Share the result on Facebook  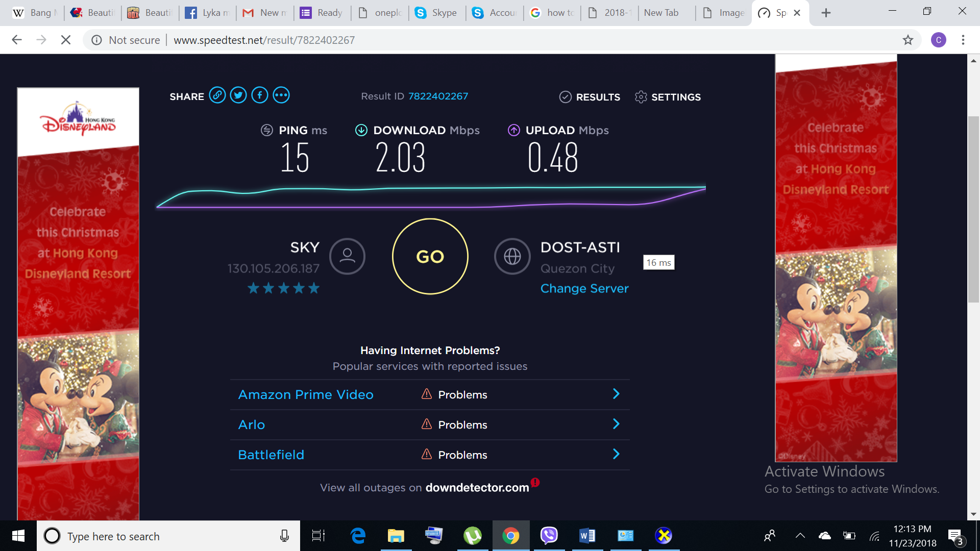pyautogui.click(x=260, y=95)
